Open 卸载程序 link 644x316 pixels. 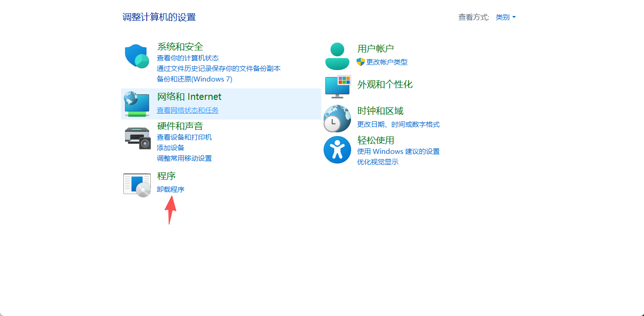click(171, 190)
